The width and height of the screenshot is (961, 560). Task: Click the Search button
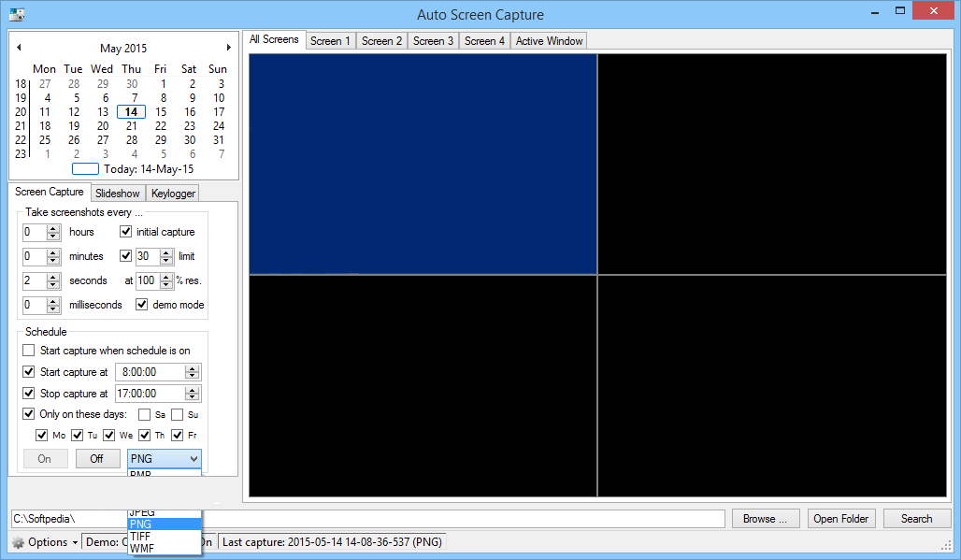coord(917,518)
